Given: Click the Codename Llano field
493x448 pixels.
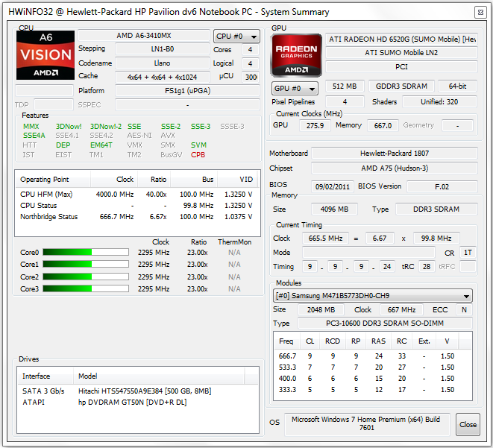Looking at the screenshot, I should [163, 63].
